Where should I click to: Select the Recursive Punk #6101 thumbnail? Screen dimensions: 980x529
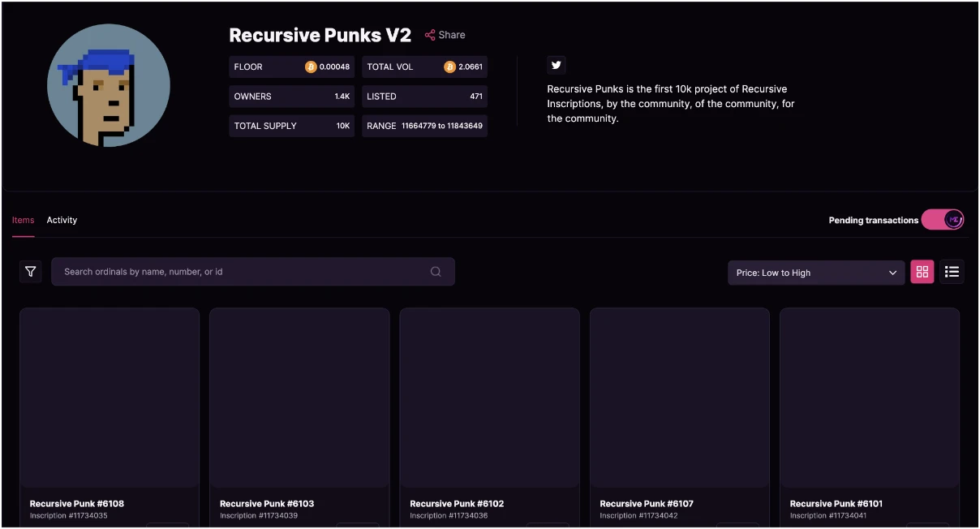[x=869, y=398]
